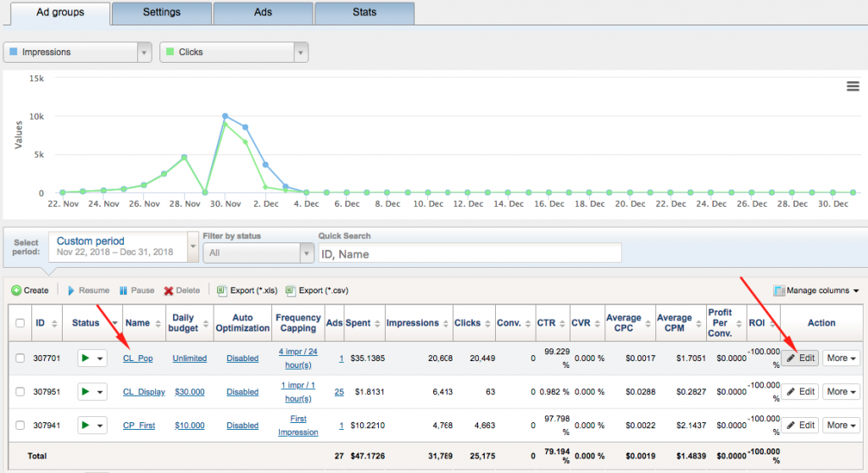This screenshot has width=868, height=473.
Task: Export table as .csv file
Action: (317, 291)
